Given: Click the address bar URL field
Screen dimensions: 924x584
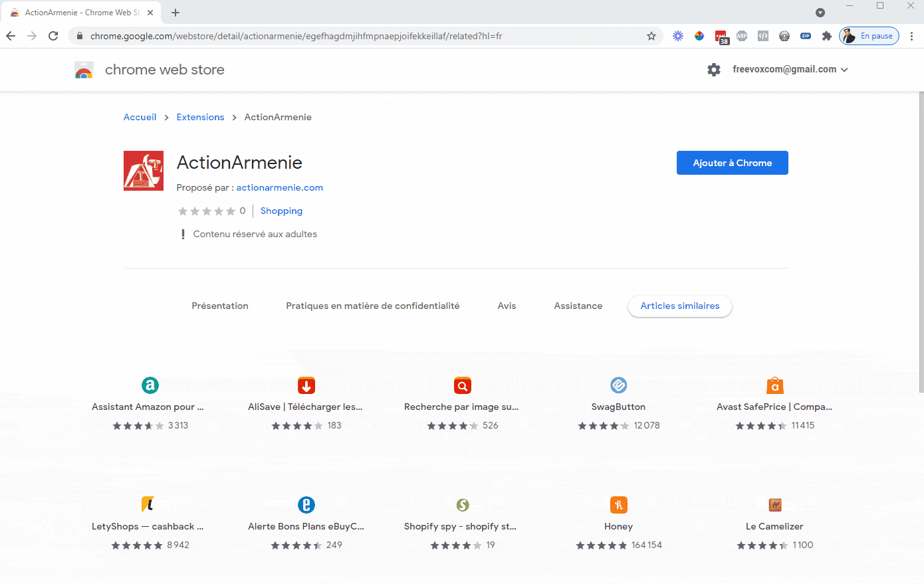Looking at the screenshot, I should point(366,36).
